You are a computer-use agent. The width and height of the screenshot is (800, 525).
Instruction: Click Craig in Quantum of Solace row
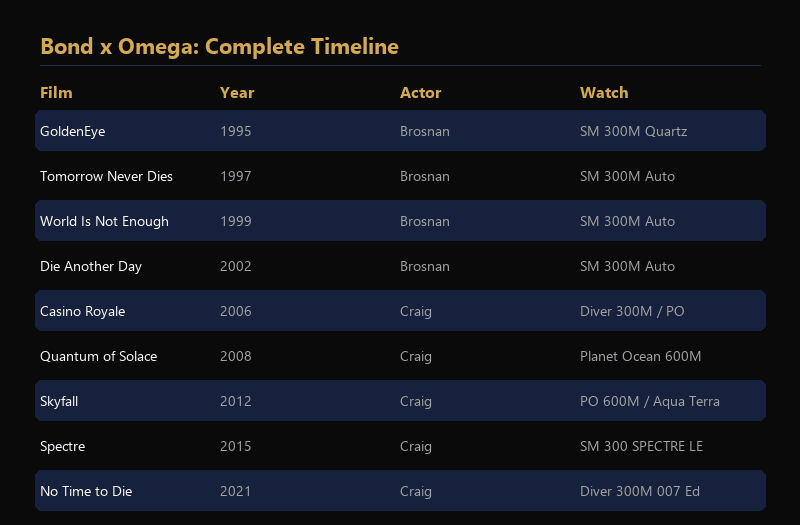416,356
